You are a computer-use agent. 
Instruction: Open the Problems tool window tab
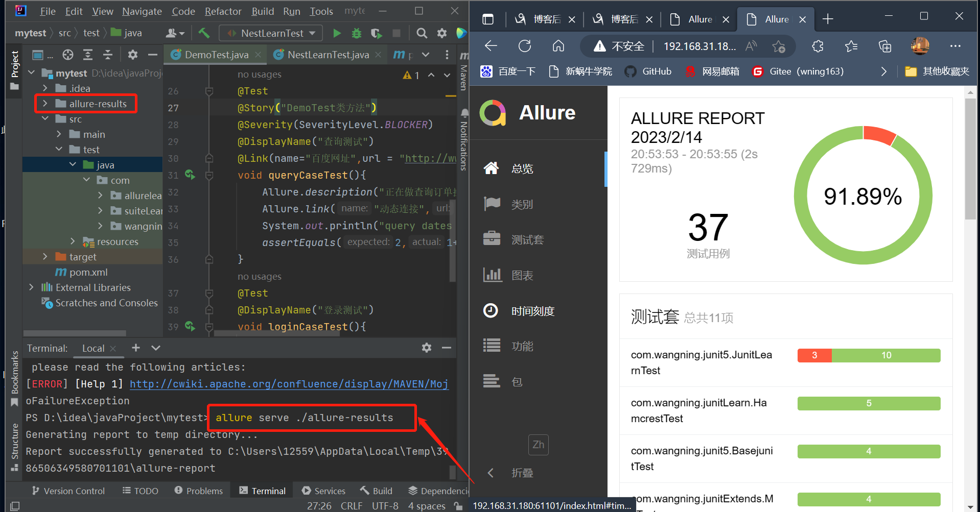pyautogui.click(x=199, y=491)
